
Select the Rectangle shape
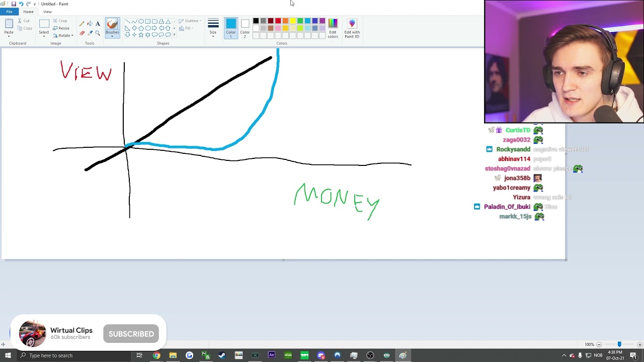coord(148,22)
